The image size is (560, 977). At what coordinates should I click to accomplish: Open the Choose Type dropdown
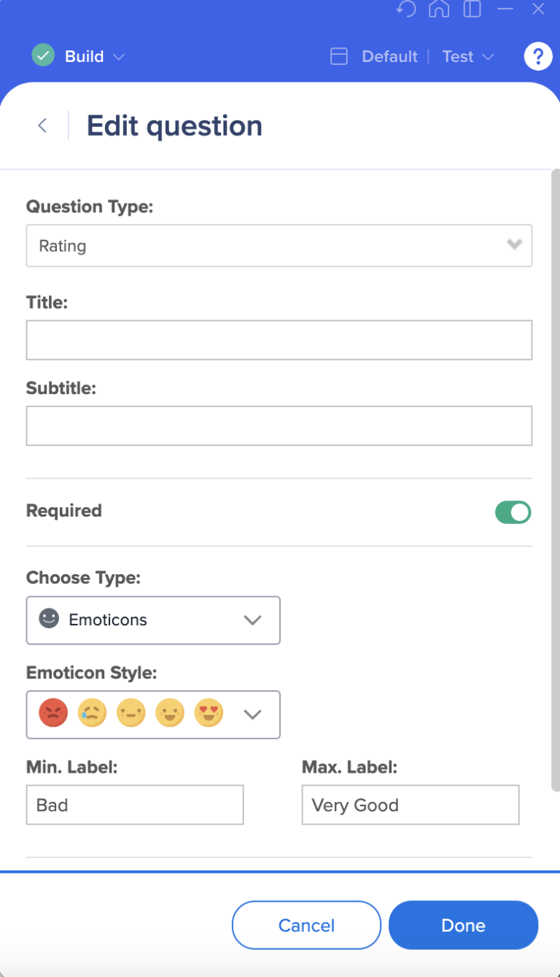[252, 619]
